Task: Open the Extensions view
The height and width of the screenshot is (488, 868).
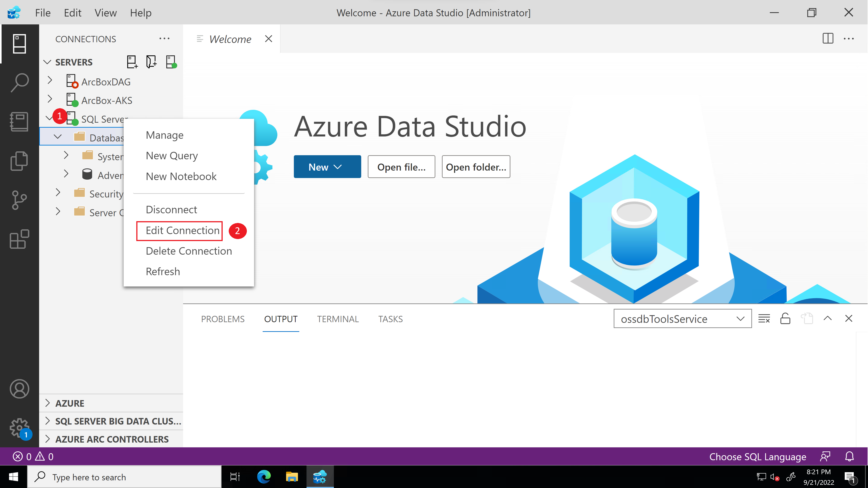Action: 19,239
